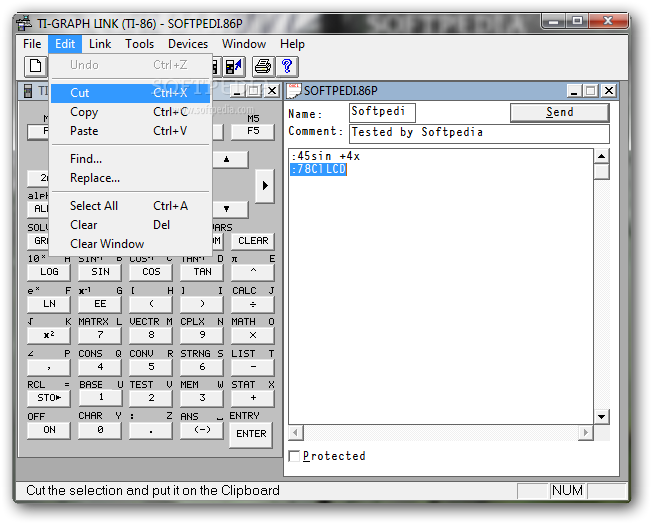
Task: Choose Replace... from Edit menu
Action: [131, 178]
